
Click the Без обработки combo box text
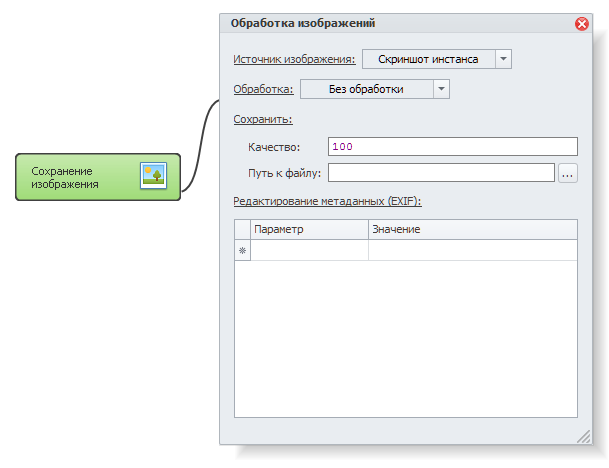point(366,89)
